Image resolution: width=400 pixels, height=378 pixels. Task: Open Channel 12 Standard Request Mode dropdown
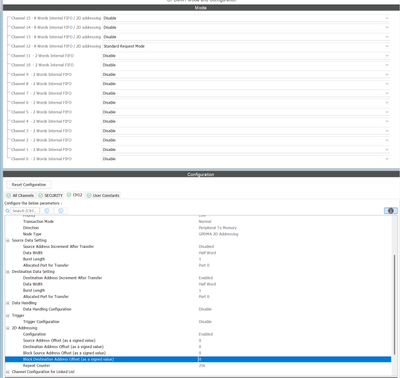[246, 46]
